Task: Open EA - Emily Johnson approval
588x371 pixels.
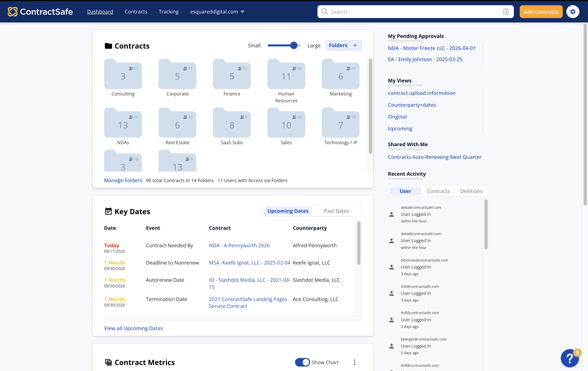Action: 425,59
